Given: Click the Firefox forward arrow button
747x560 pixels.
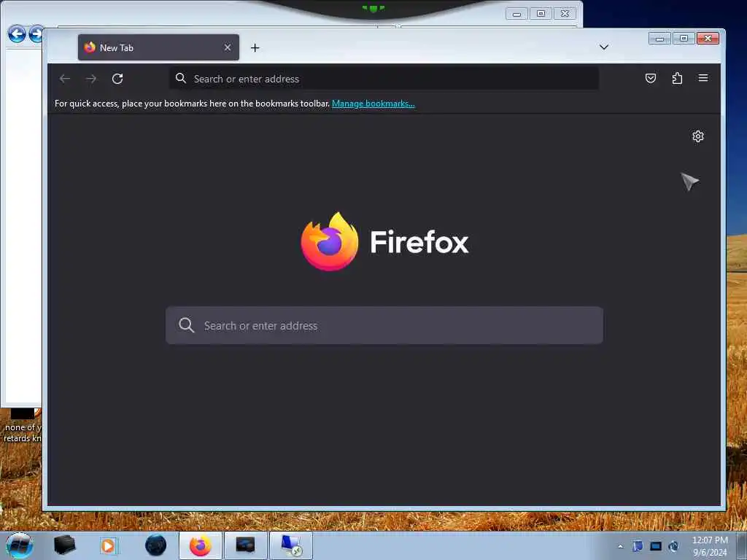Looking at the screenshot, I should [91, 79].
